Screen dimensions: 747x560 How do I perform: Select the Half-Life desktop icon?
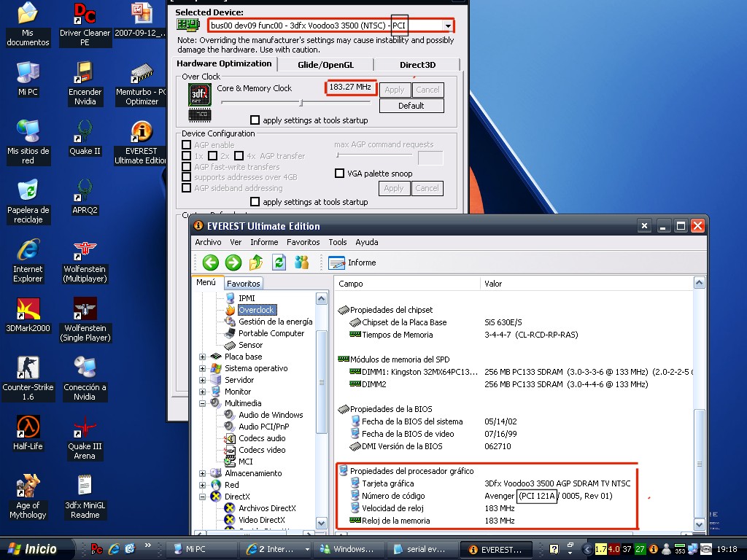[x=28, y=433]
